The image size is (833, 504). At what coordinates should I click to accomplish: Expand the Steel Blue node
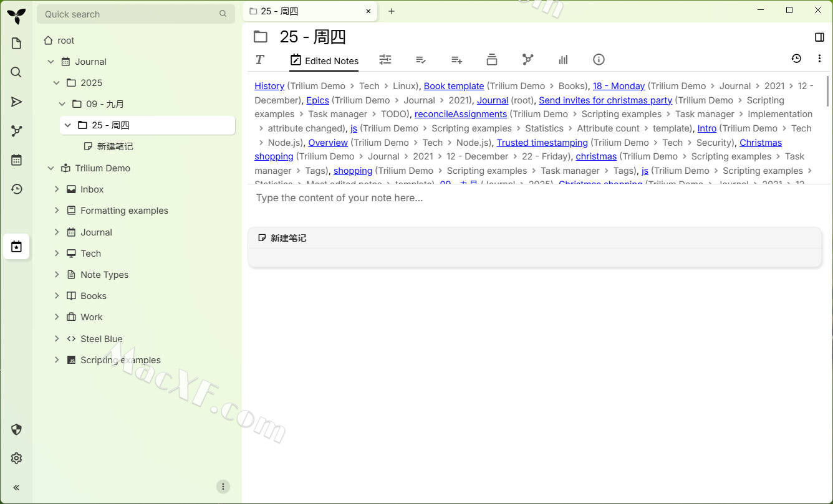[57, 339]
